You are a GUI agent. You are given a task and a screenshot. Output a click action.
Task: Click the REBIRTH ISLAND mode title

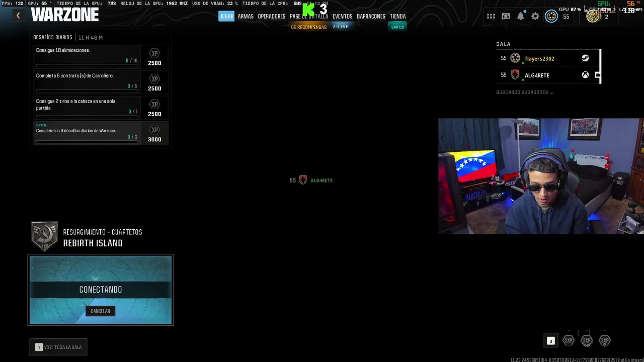93,243
